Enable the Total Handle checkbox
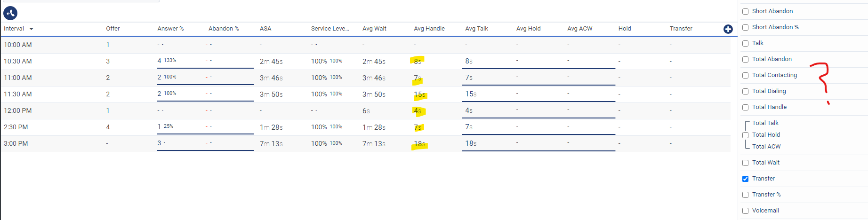This screenshot has width=868, height=220. coord(745,107)
